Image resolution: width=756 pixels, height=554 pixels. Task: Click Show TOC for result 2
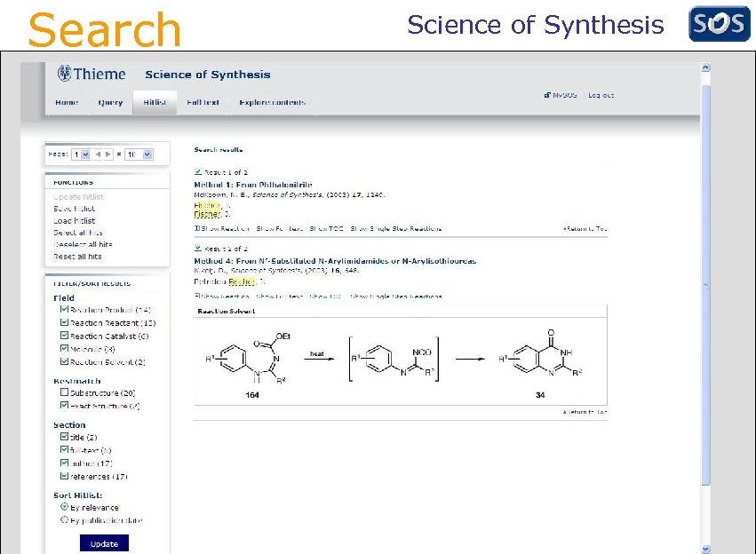(x=325, y=297)
